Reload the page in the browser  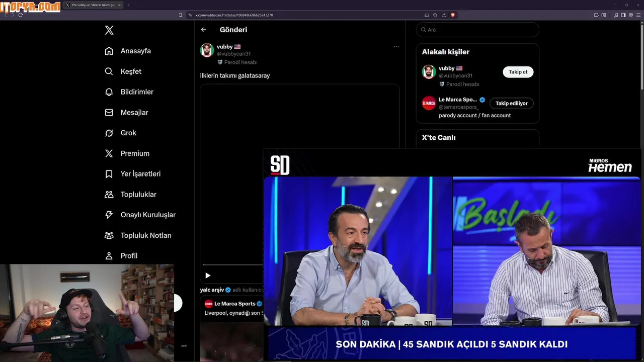click(x=21, y=15)
